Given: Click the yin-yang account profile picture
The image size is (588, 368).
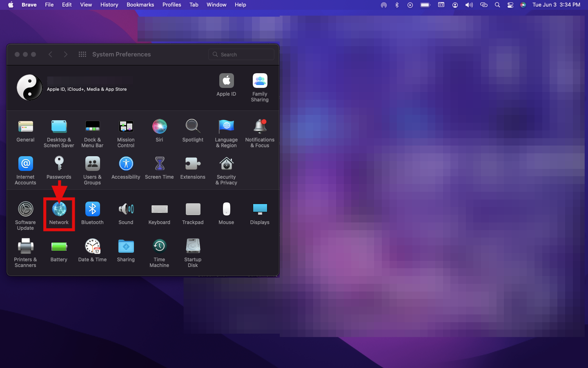Looking at the screenshot, I should point(29,88).
